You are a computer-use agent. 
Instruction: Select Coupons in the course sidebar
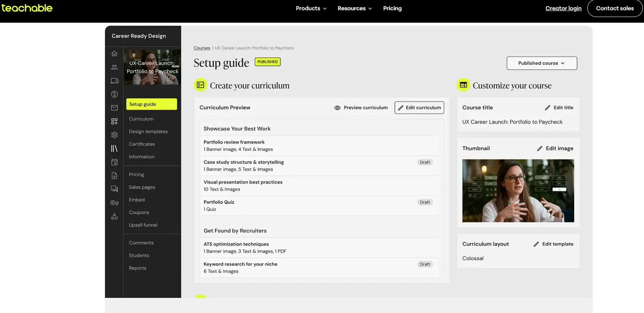click(x=139, y=212)
